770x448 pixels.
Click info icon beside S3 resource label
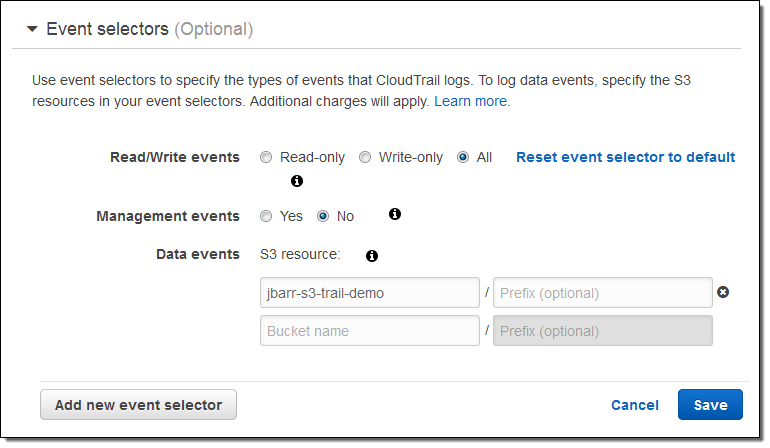tap(372, 256)
